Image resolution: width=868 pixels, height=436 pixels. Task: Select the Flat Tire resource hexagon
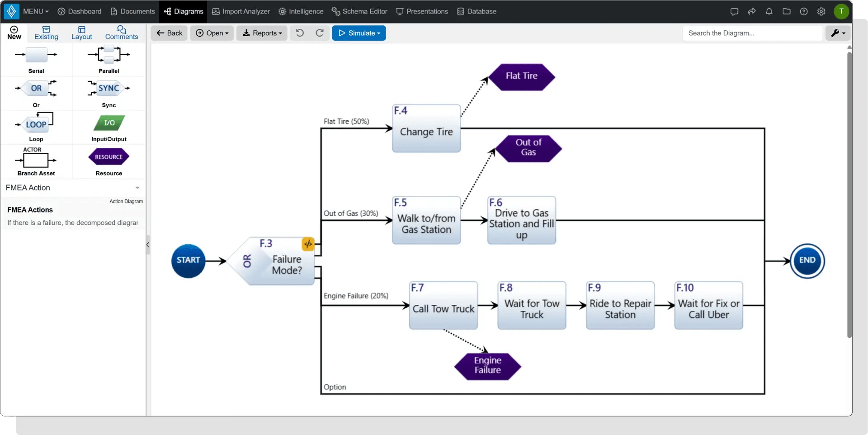tap(522, 77)
